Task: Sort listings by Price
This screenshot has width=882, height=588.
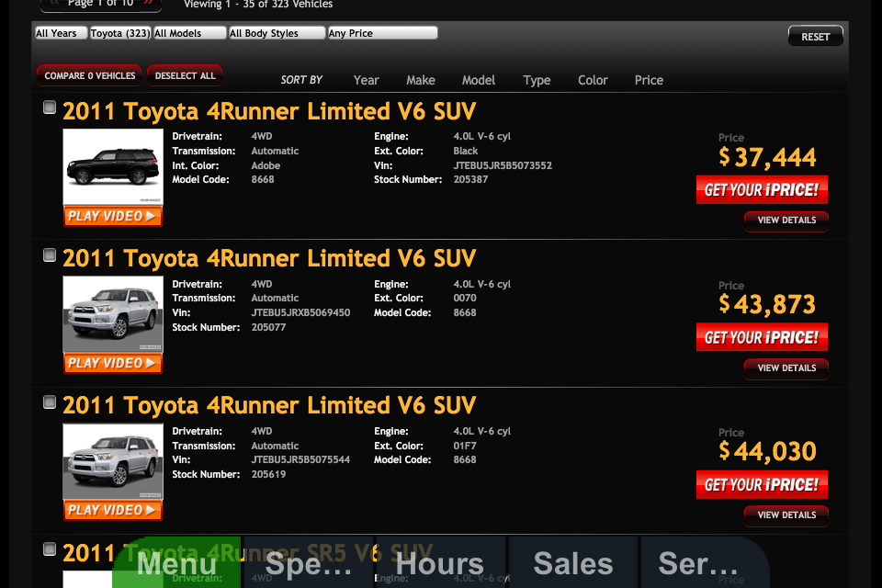Action: [649, 80]
